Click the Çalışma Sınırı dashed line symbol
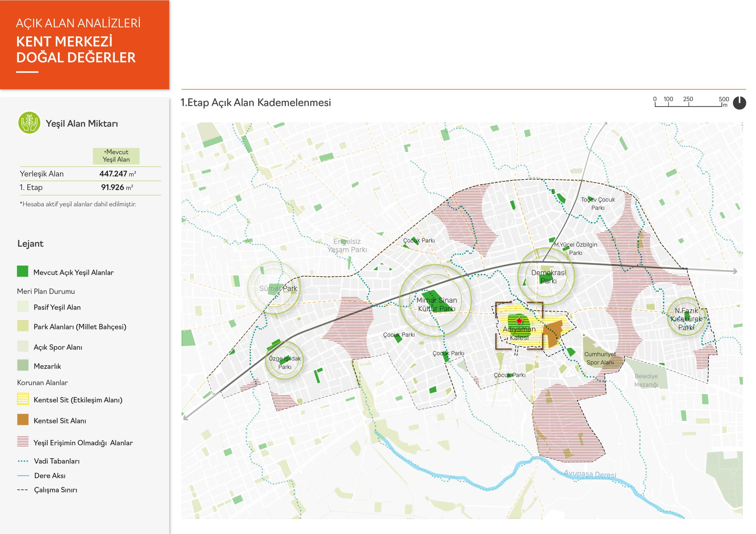756x534 pixels. (x=23, y=490)
